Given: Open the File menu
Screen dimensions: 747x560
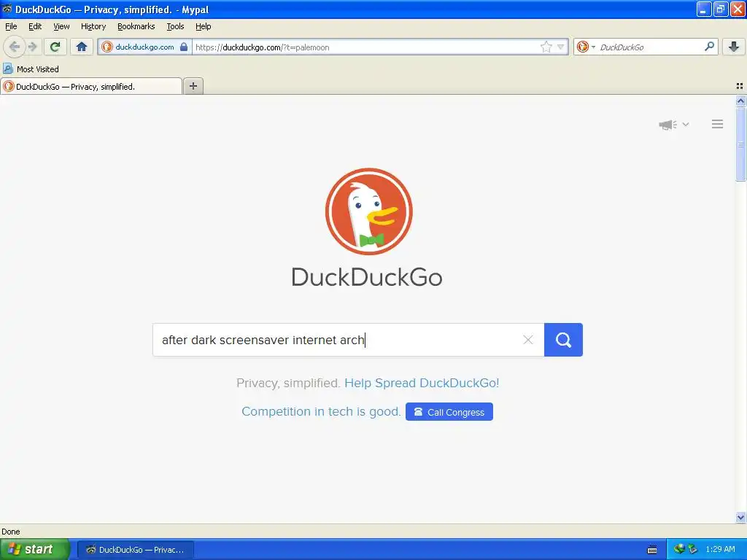Looking at the screenshot, I should point(11,26).
